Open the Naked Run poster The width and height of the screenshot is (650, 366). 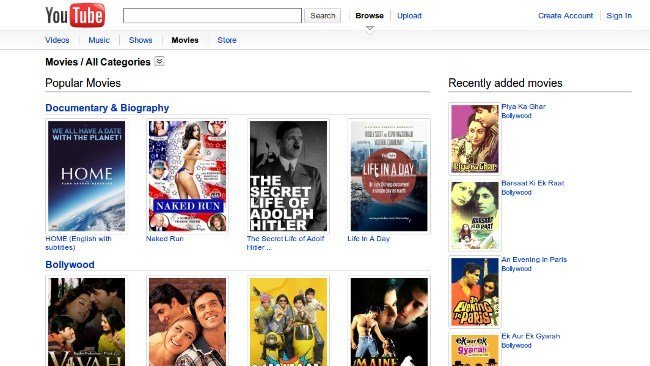[187, 176]
